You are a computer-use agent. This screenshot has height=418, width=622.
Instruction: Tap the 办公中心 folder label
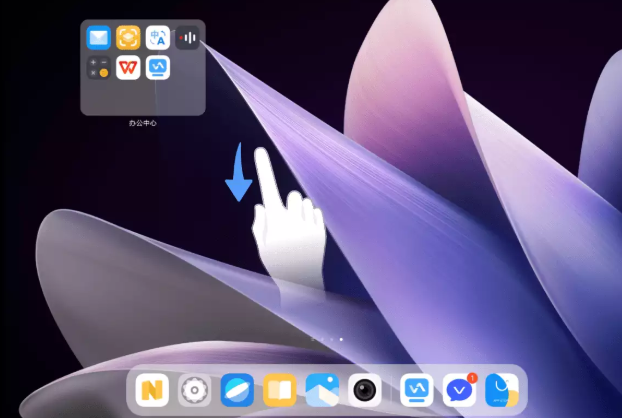tap(143, 123)
